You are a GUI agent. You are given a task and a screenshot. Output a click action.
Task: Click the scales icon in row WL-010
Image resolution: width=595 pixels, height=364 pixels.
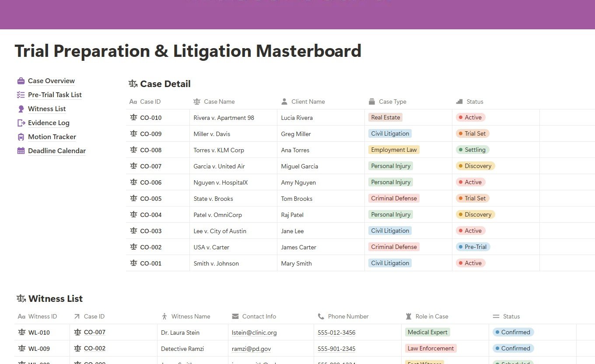click(22, 332)
